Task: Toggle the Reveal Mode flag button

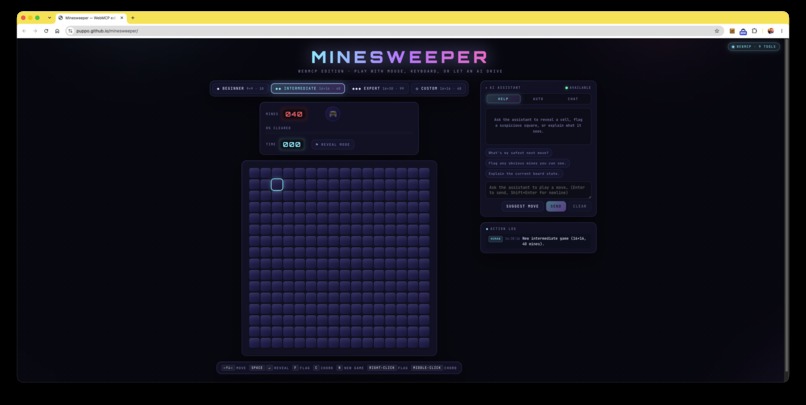Action: click(x=333, y=144)
